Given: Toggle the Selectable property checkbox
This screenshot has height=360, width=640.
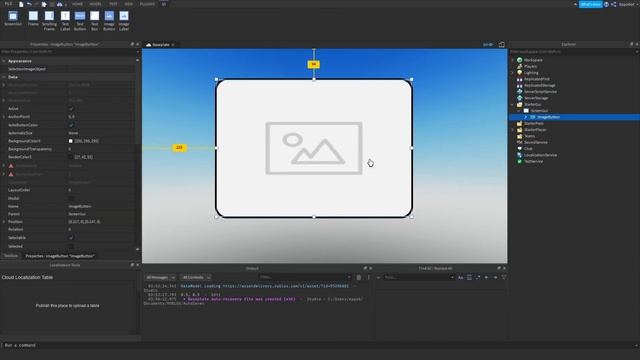Looking at the screenshot, I should [71, 238].
